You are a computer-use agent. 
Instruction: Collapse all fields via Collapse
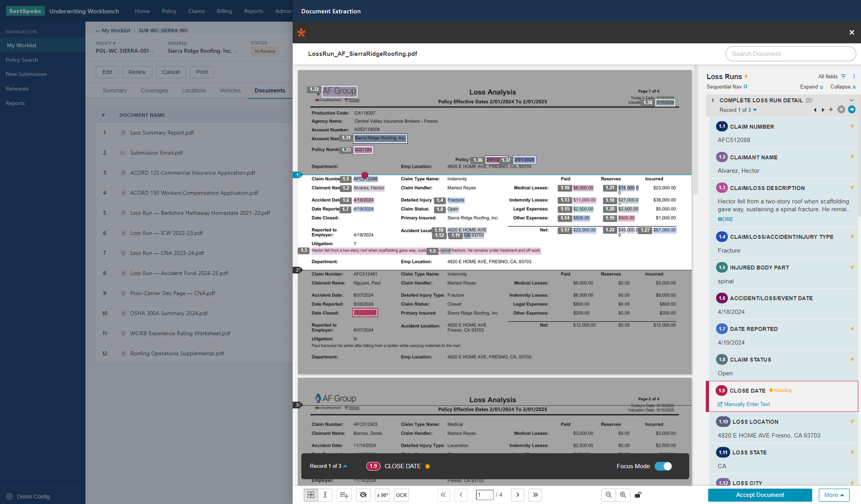pyautogui.click(x=843, y=87)
